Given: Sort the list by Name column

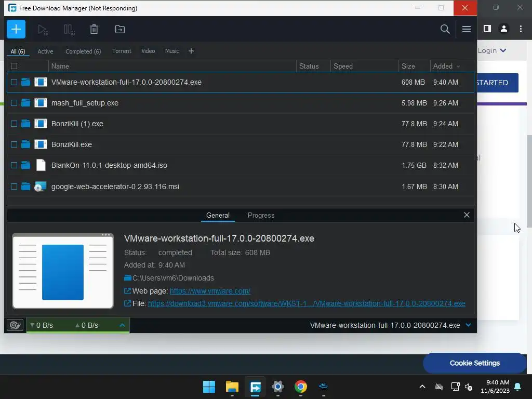Looking at the screenshot, I should click(172, 66).
